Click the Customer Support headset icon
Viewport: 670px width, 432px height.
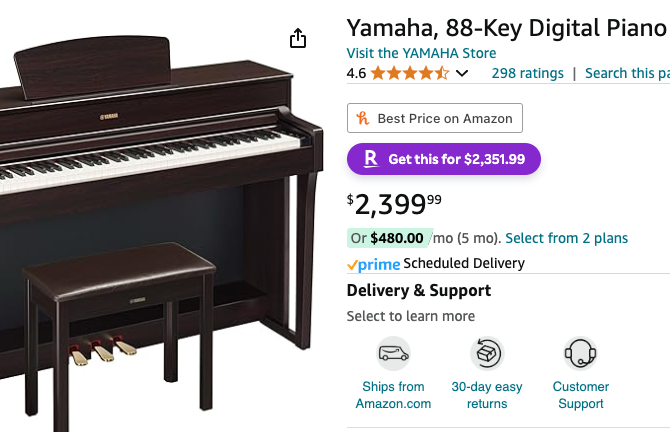(x=580, y=354)
